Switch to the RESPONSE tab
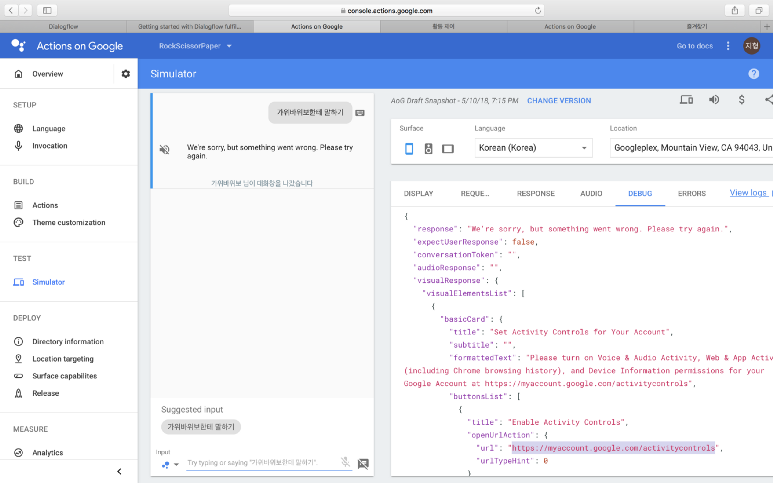 [x=535, y=193]
